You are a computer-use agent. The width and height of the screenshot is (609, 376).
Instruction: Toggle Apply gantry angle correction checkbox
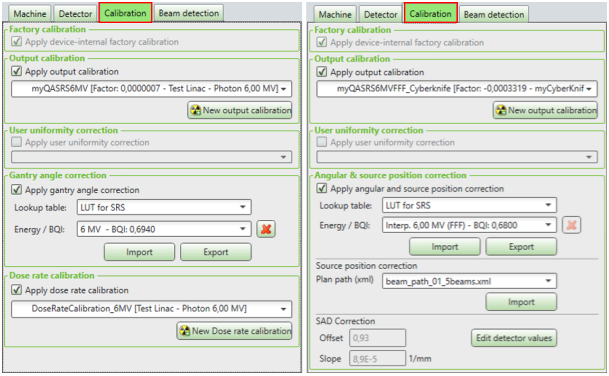[16, 190]
